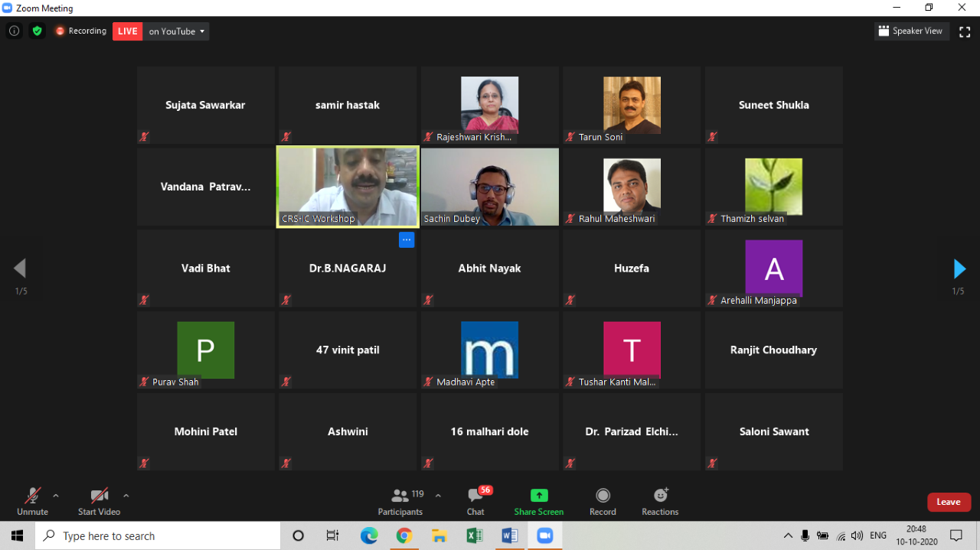
Task: Open the meeting information icon
Action: (14, 31)
